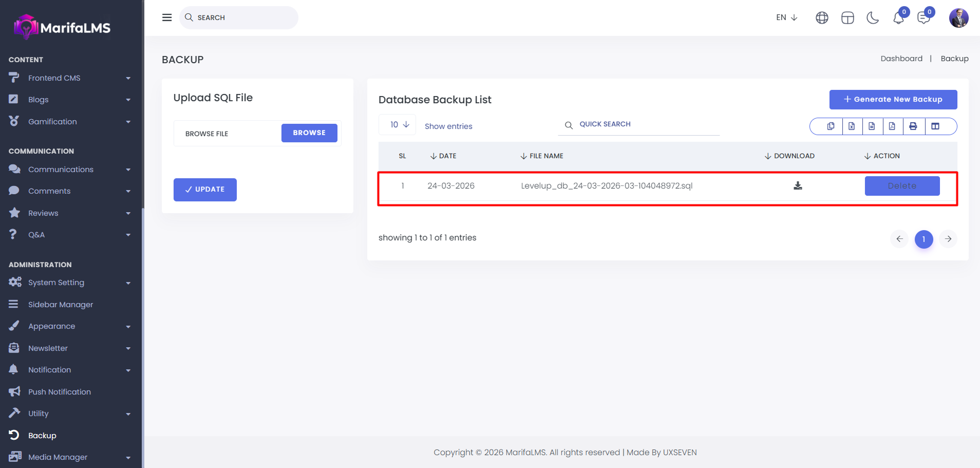Screen dimensions: 980x468
Task: Toggle column visibility for the table
Action: click(935, 126)
